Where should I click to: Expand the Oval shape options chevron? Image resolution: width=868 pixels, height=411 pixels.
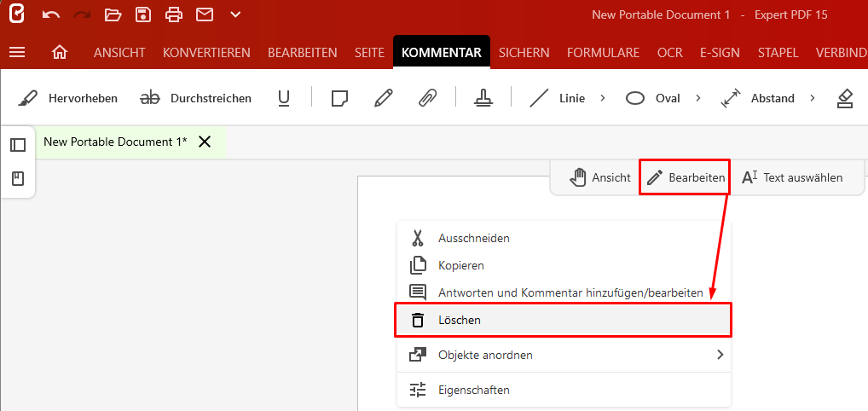coord(698,99)
